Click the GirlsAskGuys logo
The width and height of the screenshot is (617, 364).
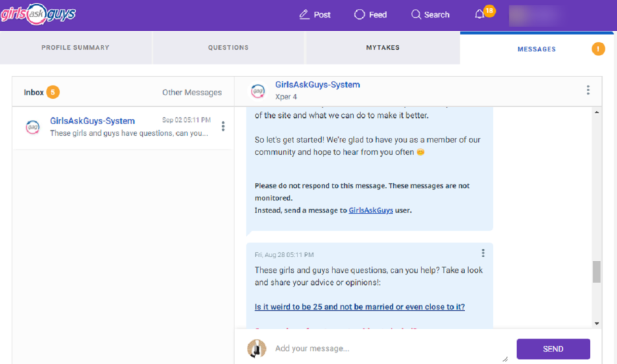38,14
